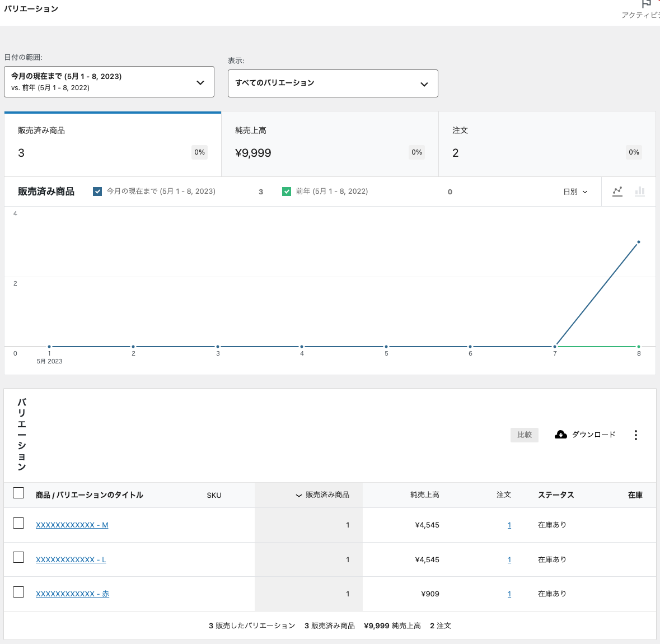This screenshot has height=644, width=660.
Task: Switch to bar chart view icon
Action: pyautogui.click(x=640, y=192)
